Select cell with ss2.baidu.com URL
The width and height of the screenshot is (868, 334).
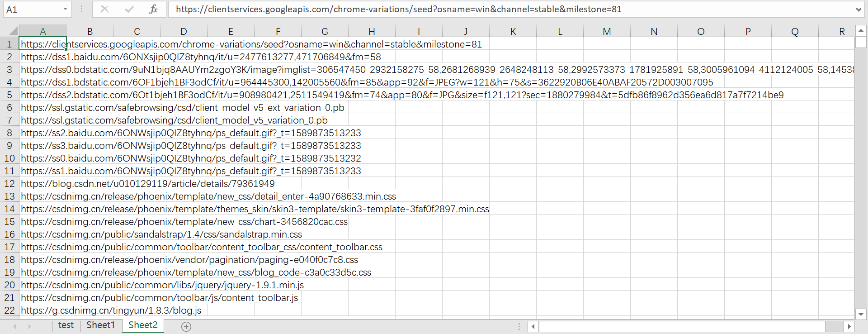(42, 133)
